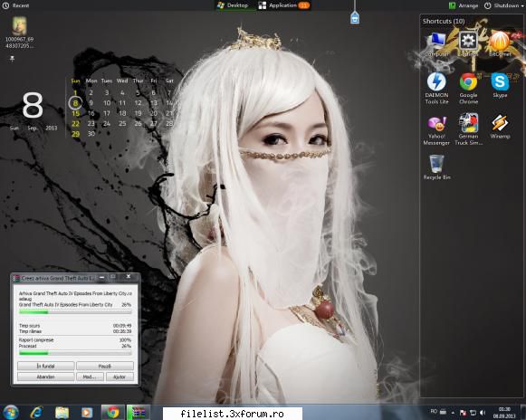
Task: Click the Abandon button in WinRAR
Action: coord(45,377)
